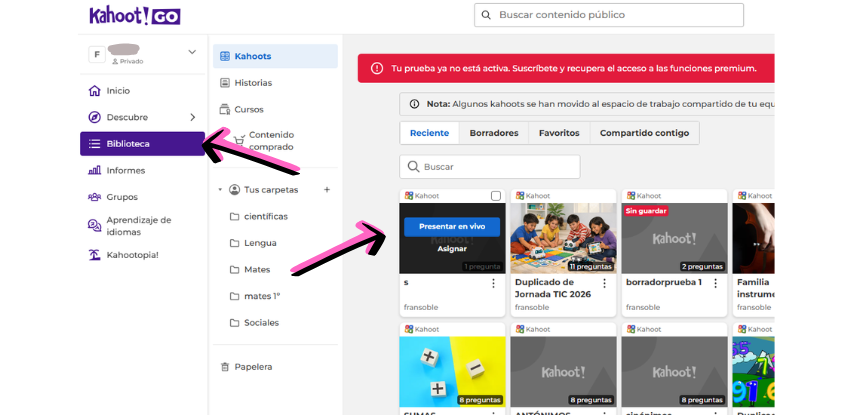Open the Grupos people icon

pyautogui.click(x=95, y=197)
